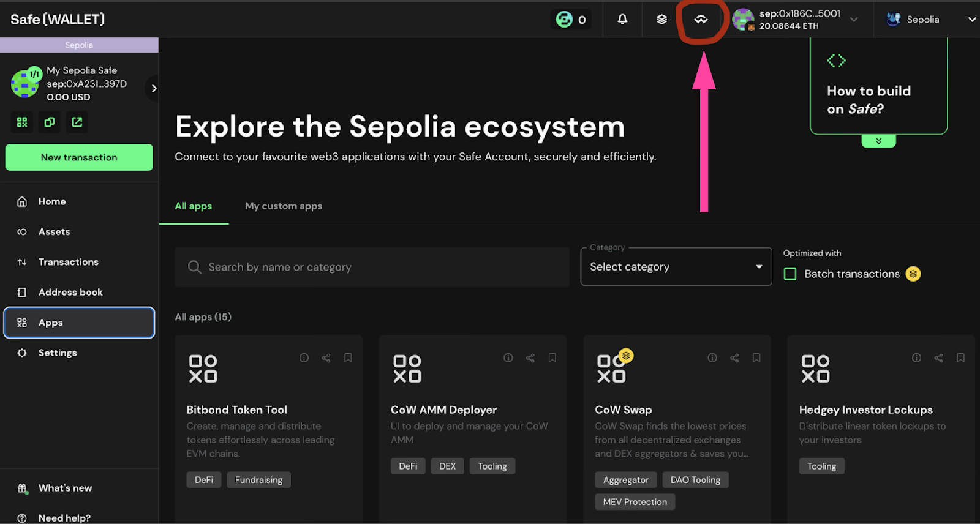Open Safe in block explorer icon
The width and height of the screenshot is (980, 524).
coord(77,122)
